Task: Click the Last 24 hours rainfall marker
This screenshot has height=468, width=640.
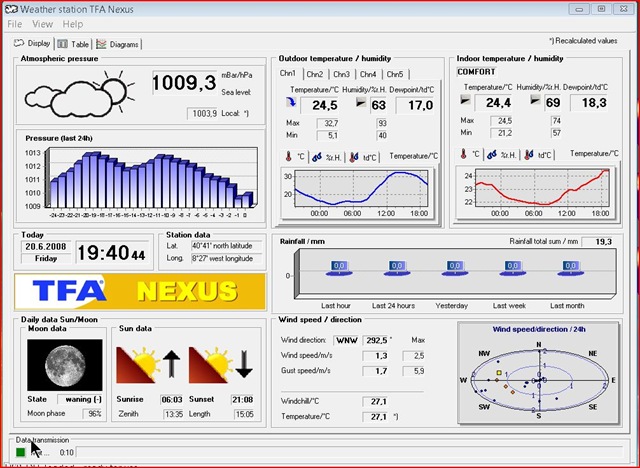Action: point(397,268)
